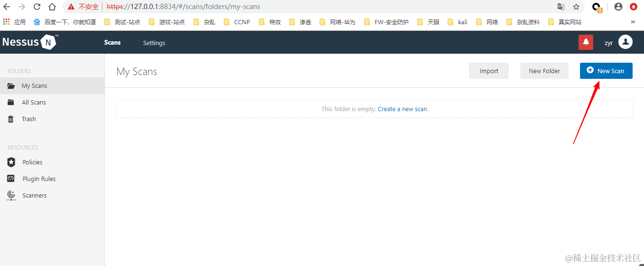Click the trash can icon in sidebar
Image resolution: width=644 pixels, height=266 pixels.
pyautogui.click(x=11, y=119)
